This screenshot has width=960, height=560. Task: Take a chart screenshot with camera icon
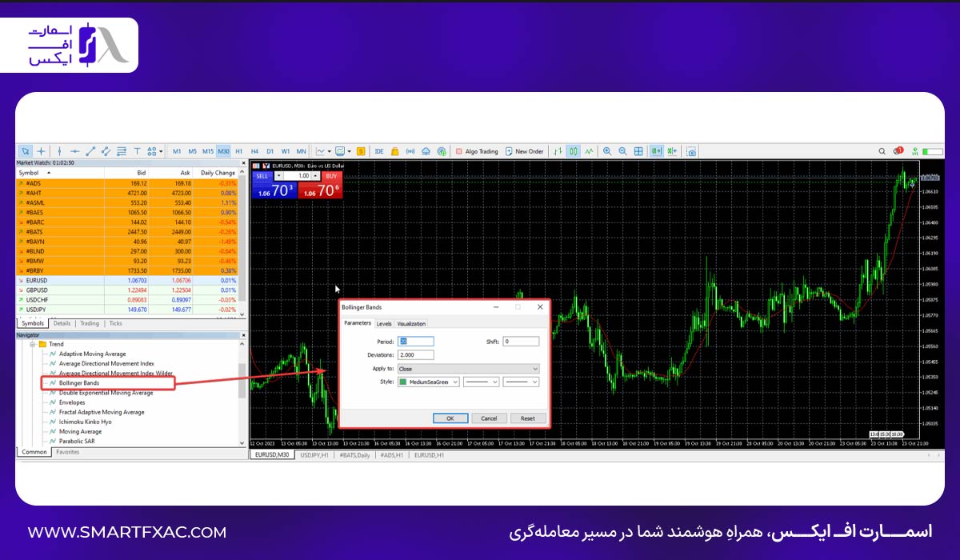pyautogui.click(x=691, y=151)
